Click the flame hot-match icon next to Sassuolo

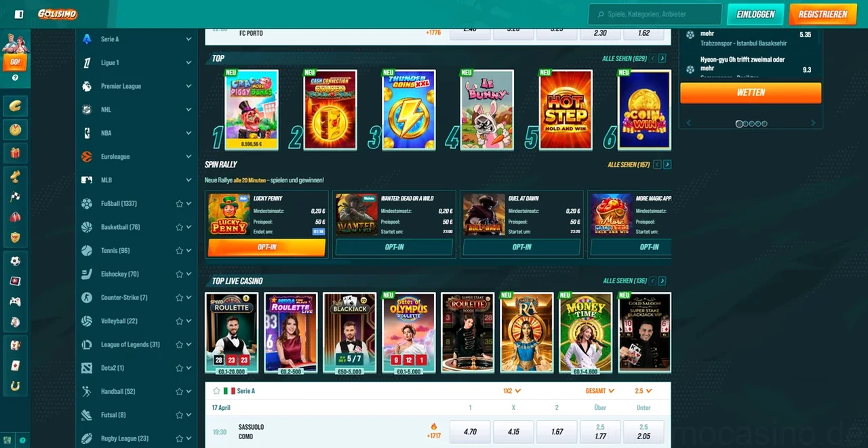(x=434, y=427)
